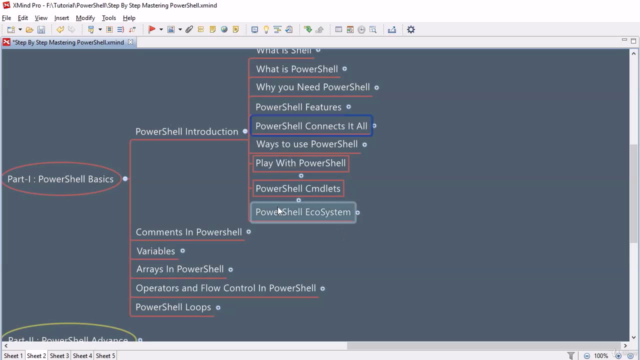Viewport: 640px width, 360px height.
Task: Close the Step By Step Mastering PowerShell tab
Action: click(x=130, y=42)
